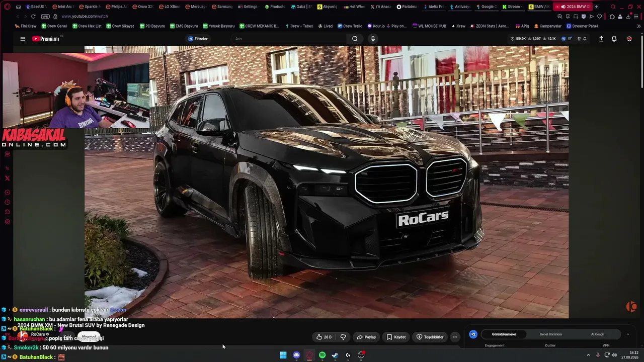Viewport: 644px width, 362px height.
Task: Click the BMW XM video frame
Action: click(x=327, y=182)
